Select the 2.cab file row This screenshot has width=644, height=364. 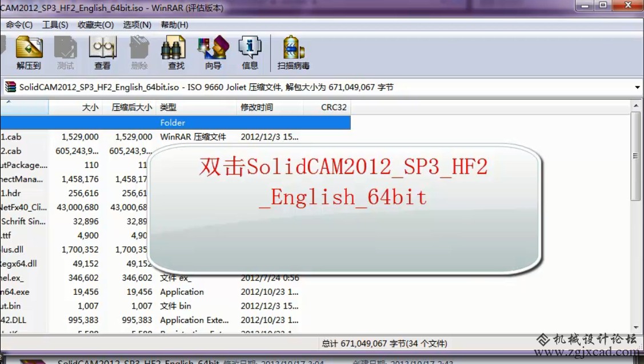point(175,151)
